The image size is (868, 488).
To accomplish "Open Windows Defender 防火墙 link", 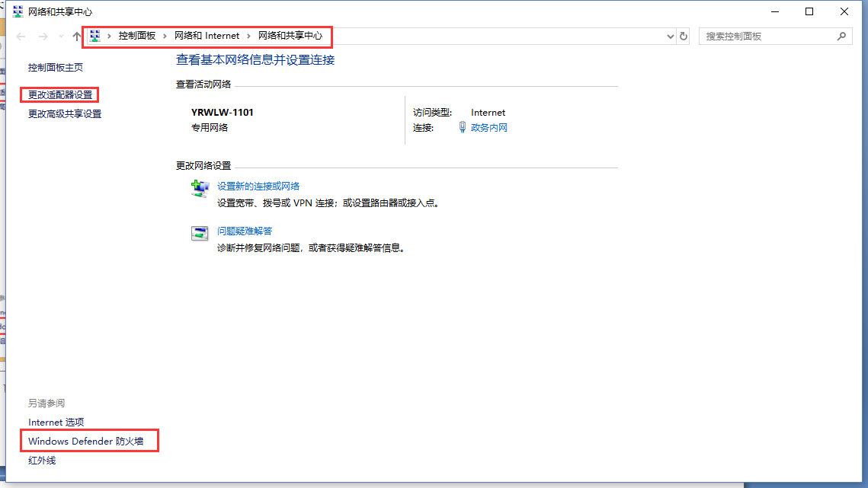I will click(91, 442).
